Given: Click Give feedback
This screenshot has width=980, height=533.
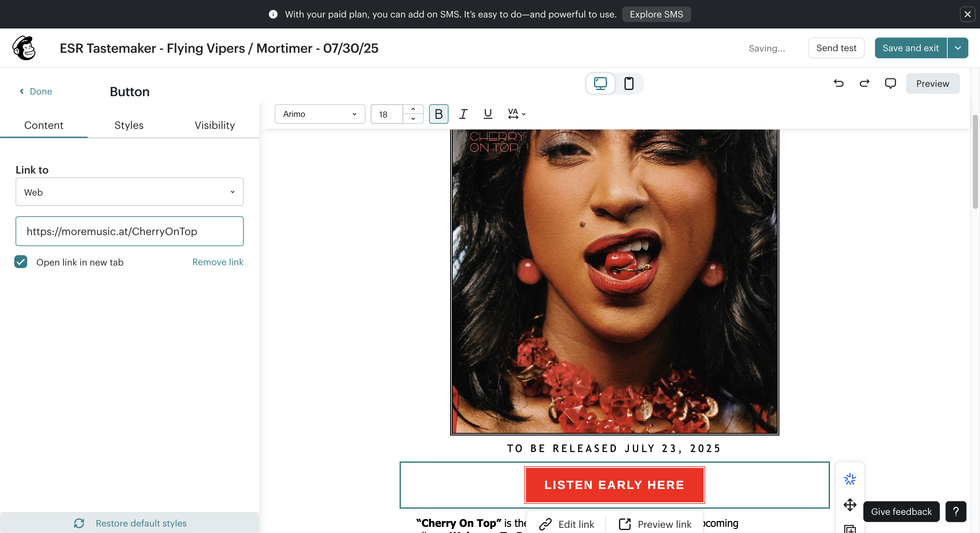Looking at the screenshot, I should (901, 512).
